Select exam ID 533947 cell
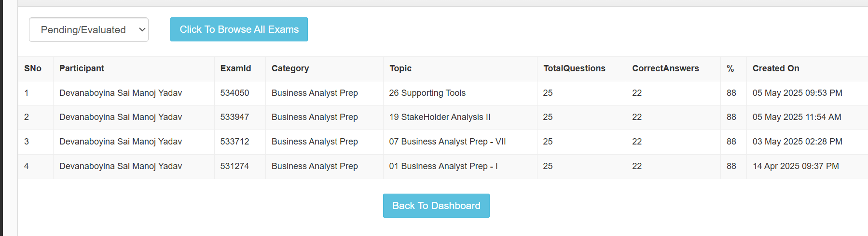 (235, 117)
